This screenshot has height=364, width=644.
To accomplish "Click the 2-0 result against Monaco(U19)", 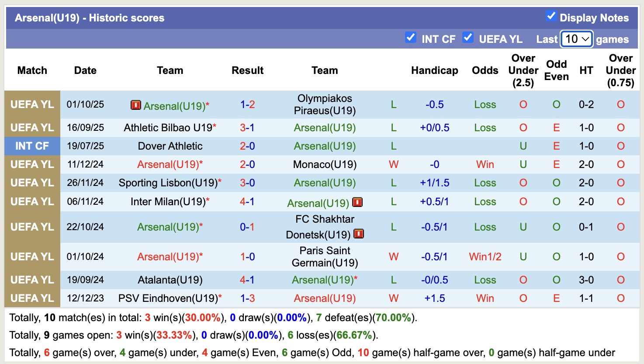I will pos(247,164).
